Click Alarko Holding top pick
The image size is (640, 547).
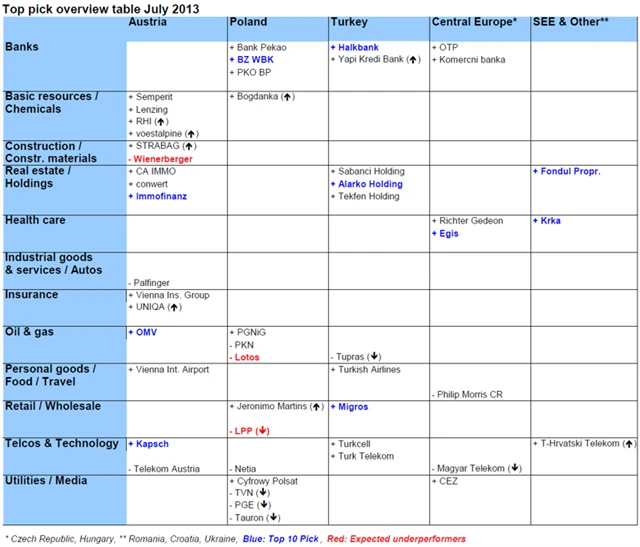coord(367,184)
